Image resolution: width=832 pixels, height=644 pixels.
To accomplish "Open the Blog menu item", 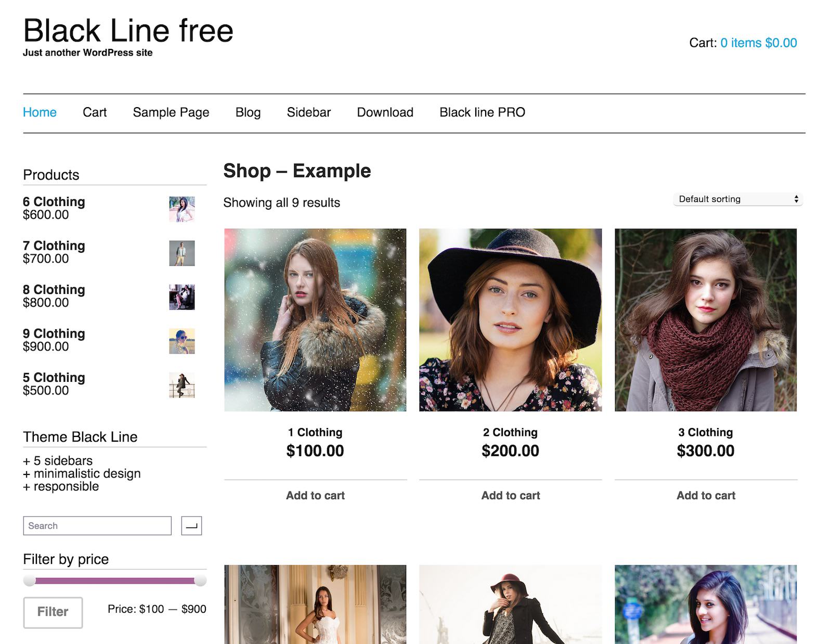I will [x=248, y=112].
